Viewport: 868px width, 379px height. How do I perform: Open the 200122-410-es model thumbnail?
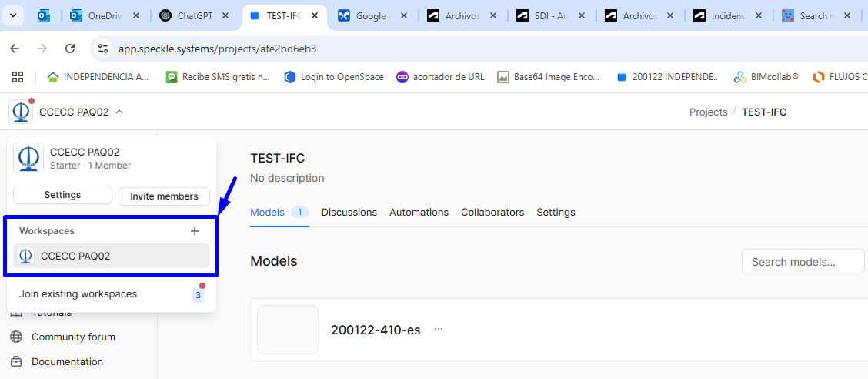(x=288, y=330)
